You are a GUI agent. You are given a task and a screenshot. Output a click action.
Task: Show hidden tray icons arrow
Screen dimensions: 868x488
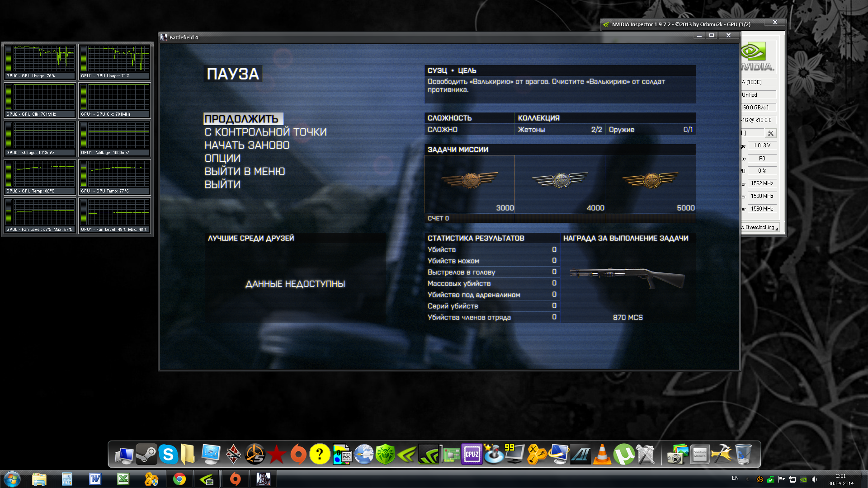coord(747,479)
